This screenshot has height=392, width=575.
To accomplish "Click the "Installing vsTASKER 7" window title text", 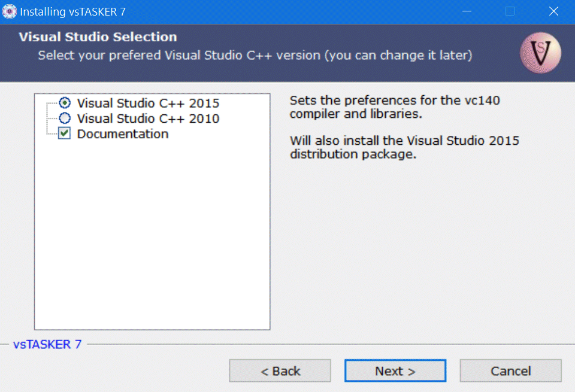I will point(72,11).
